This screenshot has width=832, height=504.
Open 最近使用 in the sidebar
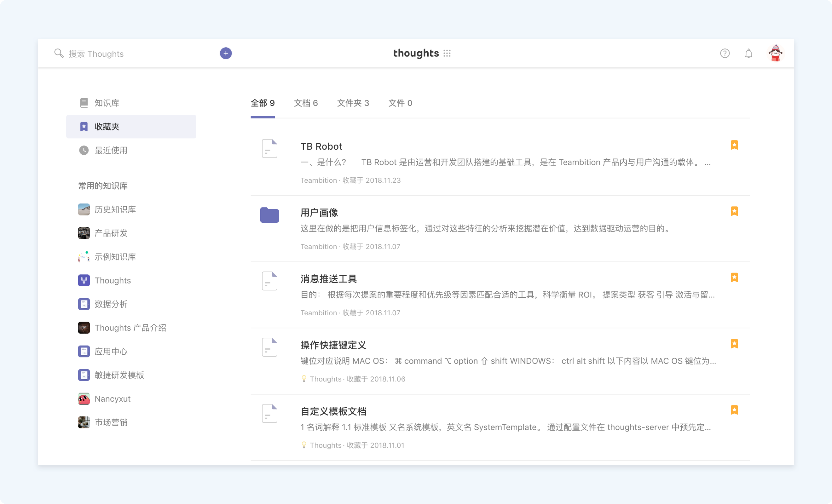131,150
